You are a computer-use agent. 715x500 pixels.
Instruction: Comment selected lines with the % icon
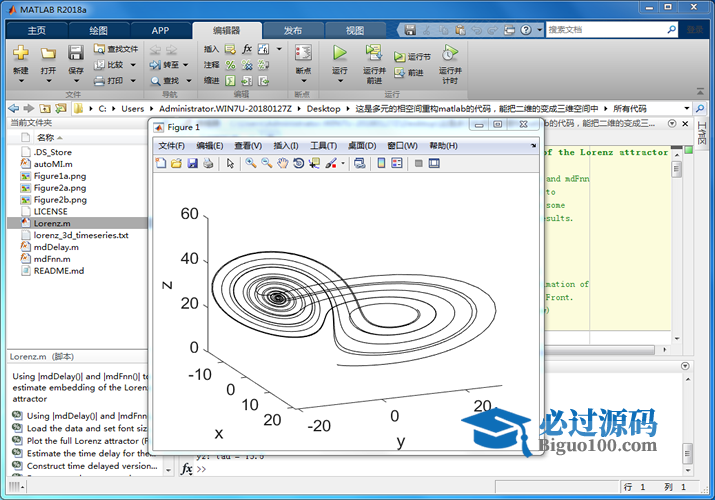pyautogui.click(x=230, y=65)
